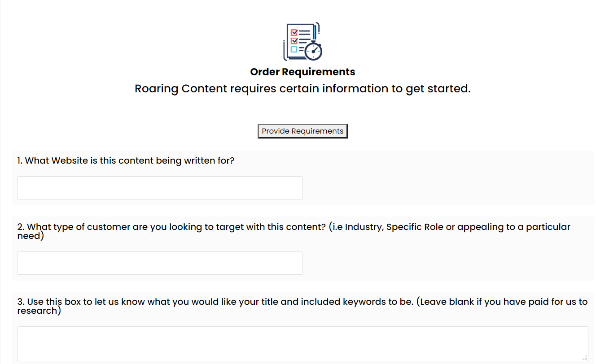The height and width of the screenshot is (364, 596).
Task: Click the top red checkmark in checklist icon
Action: pos(294,33)
